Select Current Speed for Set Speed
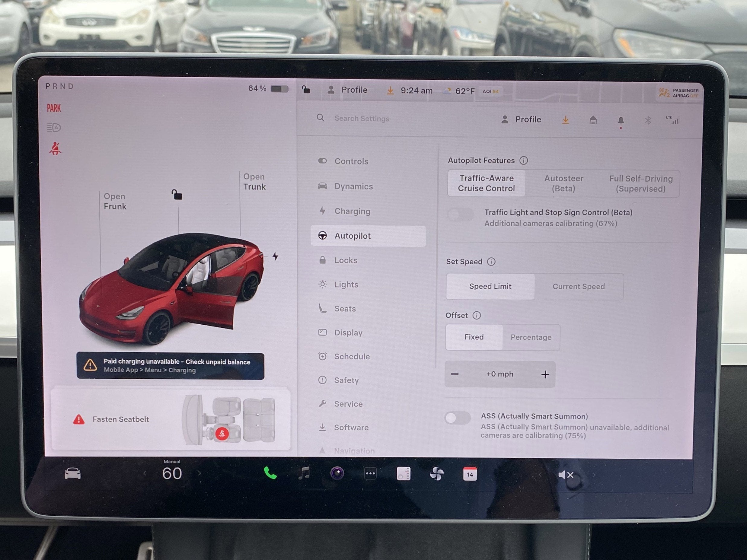This screenshot has height=560, width=747. 579,287
